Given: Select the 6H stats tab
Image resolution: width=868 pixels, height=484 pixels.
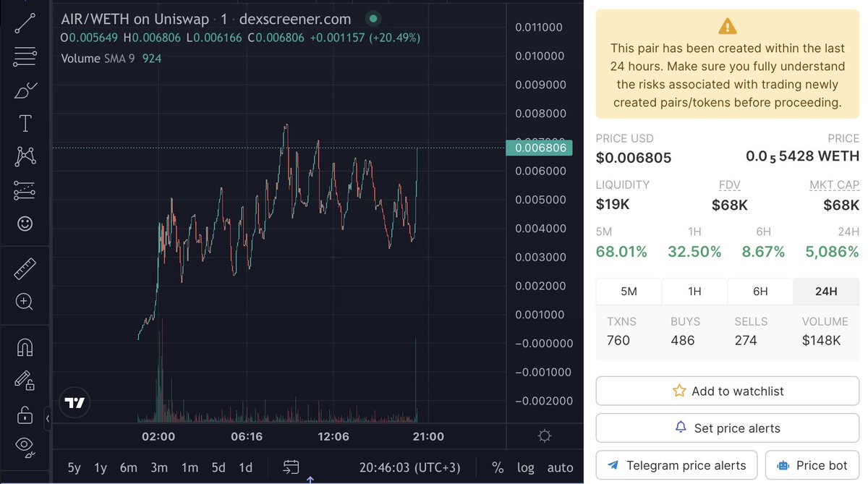Looking at the screenshot, I should click(x=760, y=292).
